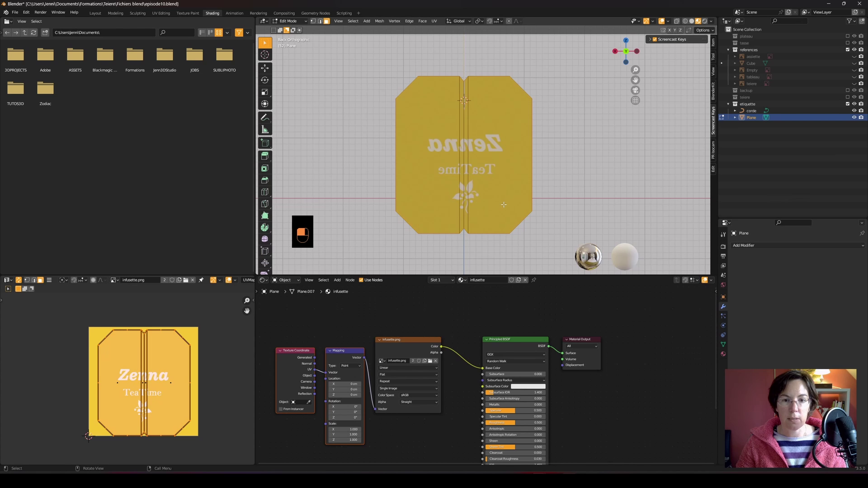
Task: Click the Subsurface Color white swatch
Action: pyautogui.click(x=528, y=386)
